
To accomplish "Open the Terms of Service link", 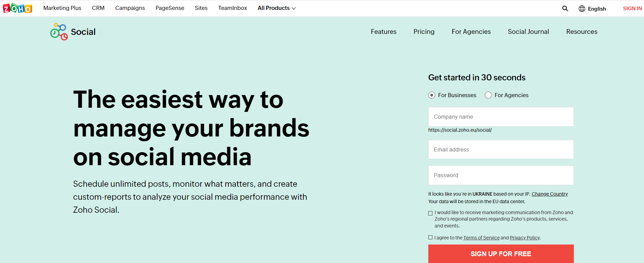I will pos(481,238).
